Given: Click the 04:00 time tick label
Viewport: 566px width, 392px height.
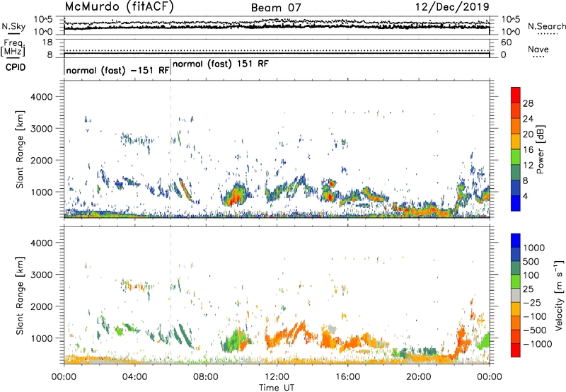Looking at the screenshot, I should coord(134,377).
